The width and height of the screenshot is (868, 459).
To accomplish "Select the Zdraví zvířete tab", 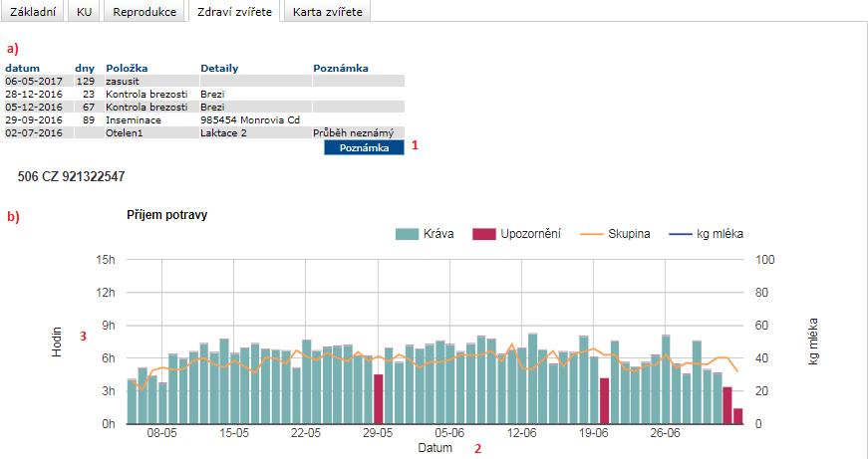I will coord(235,11).
